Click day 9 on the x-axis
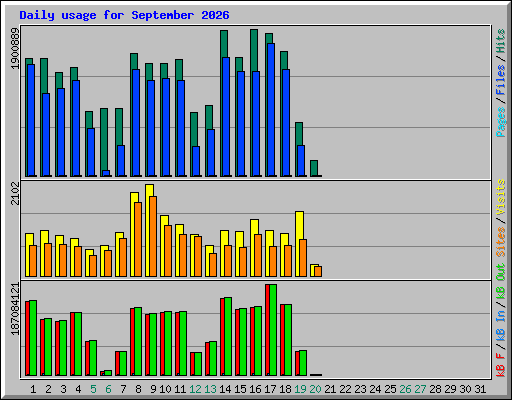 coord(153,389)
